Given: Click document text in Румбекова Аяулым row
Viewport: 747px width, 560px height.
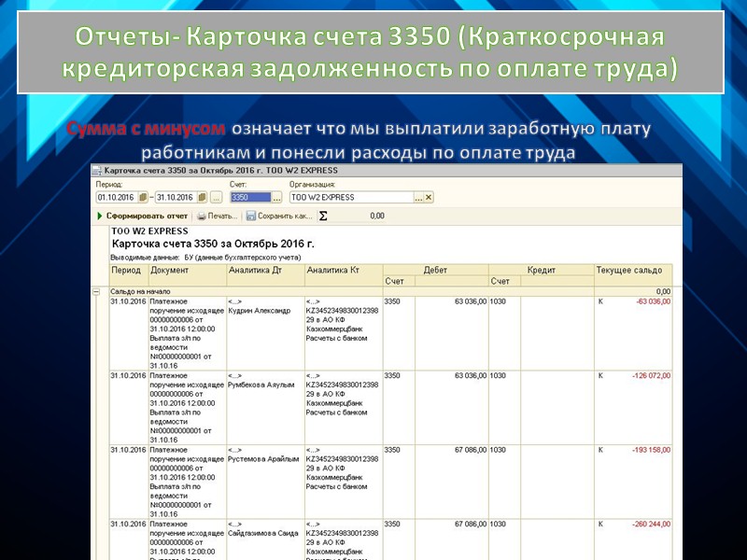Looking at the screenshot, I should [x=187, y=408].
